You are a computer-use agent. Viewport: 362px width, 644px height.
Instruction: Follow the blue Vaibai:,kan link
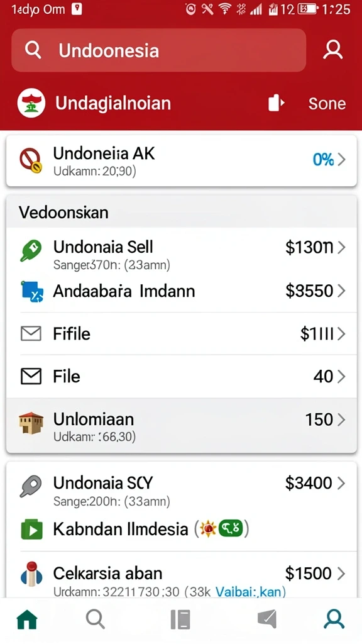click(251, 592)
